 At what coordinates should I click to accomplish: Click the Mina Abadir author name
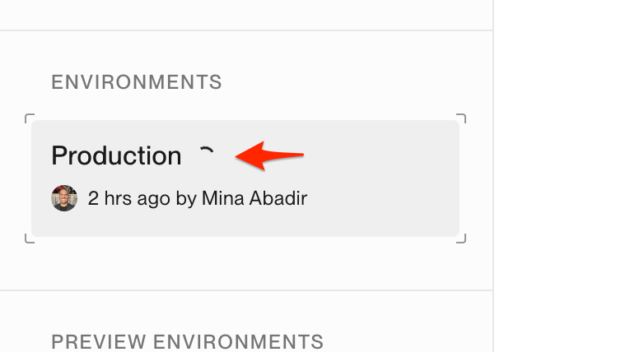pos(254,198)
